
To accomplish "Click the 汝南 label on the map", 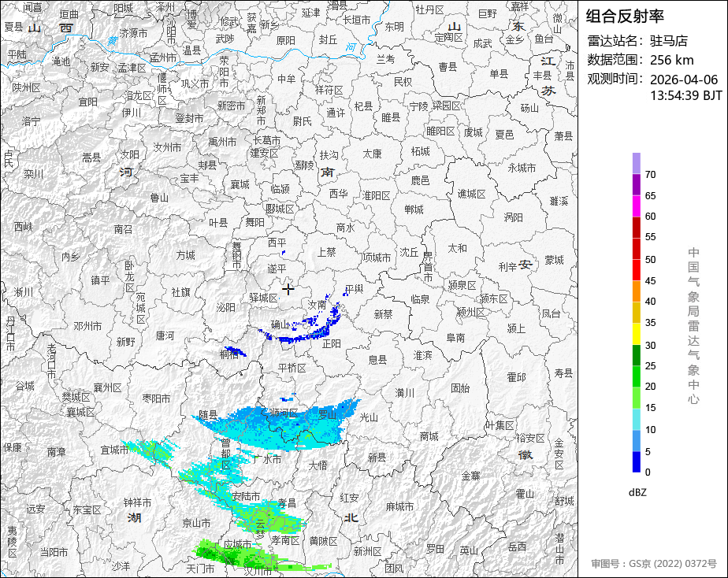I will point(318,305).
